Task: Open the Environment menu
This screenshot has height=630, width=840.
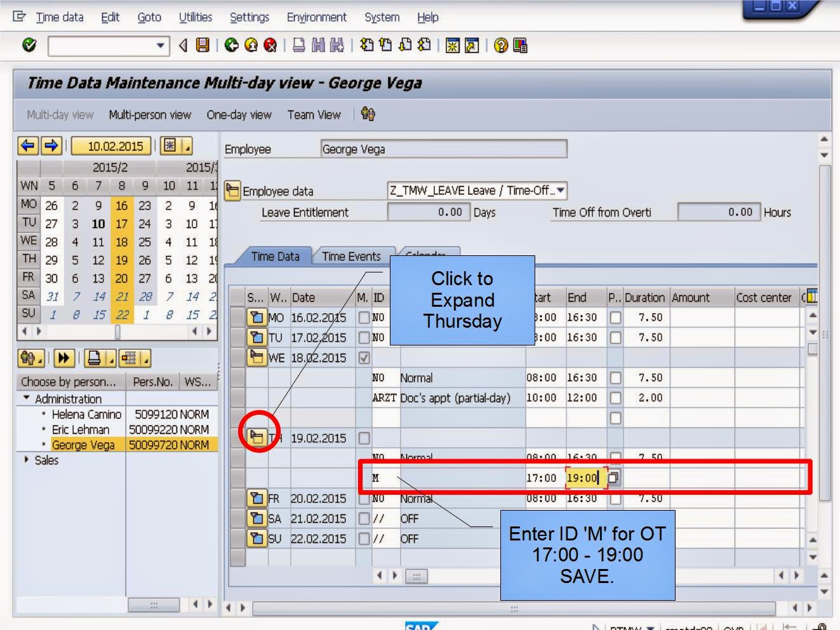Action: coord(316,17)
